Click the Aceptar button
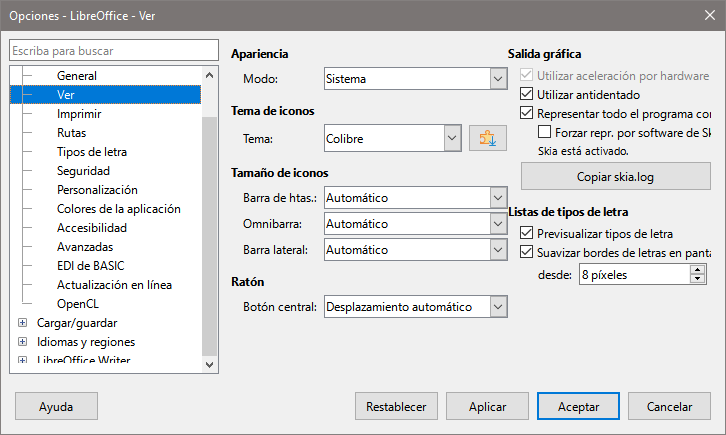This screenshot has width=726, height=435. click(578, 406)
